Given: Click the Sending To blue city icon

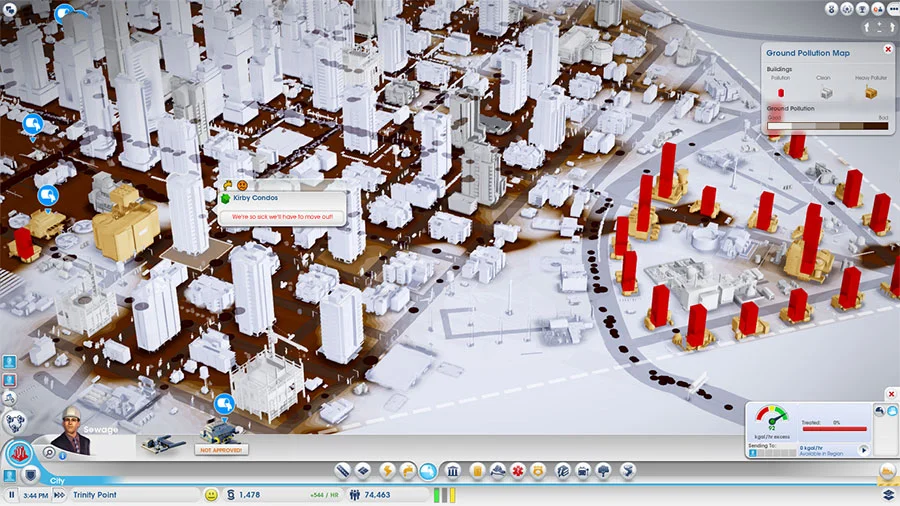Looking at the screenshot, I should click(752, 453).
